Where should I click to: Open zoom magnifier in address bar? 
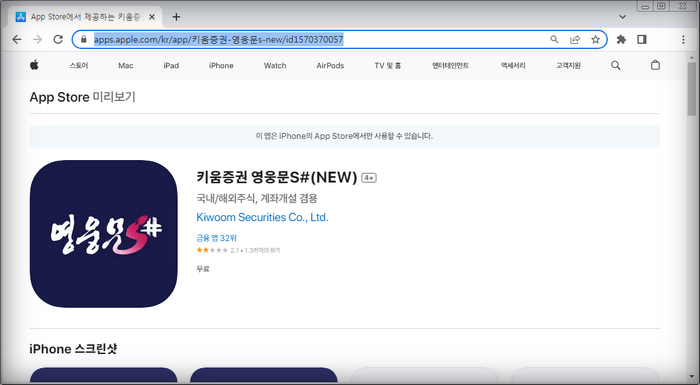[x=554, y=39]
